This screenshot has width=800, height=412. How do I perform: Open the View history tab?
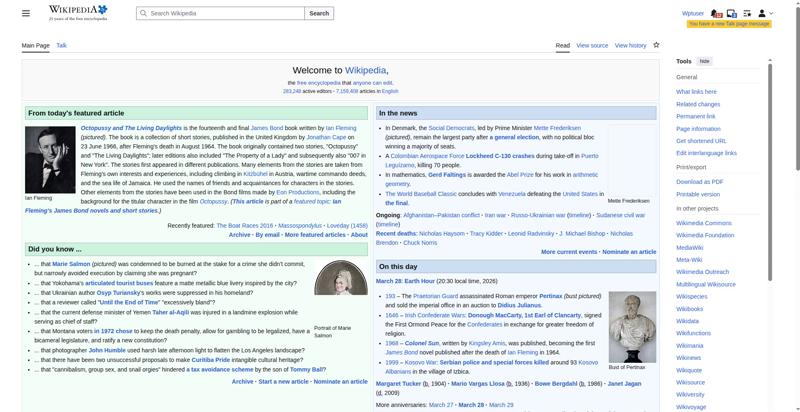630,45
